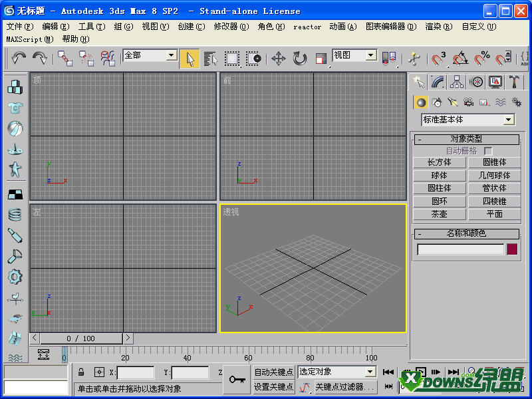The height and width of the screenshot is (399, 532).
Task: Click the object name input field
Action: coord(461,249)
